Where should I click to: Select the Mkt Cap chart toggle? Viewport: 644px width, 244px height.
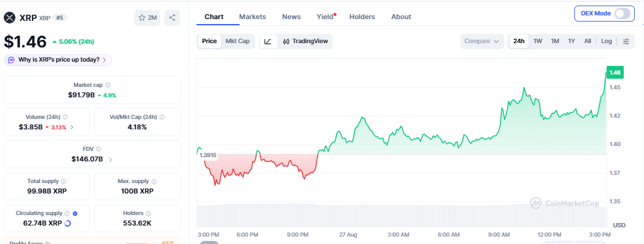(x=237, y=41)
